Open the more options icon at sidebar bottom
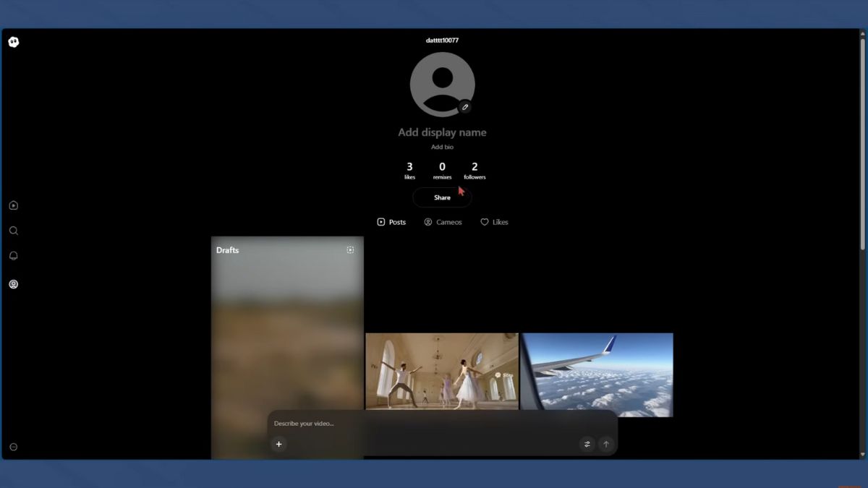The image size is (868, 488). point(13,447)
